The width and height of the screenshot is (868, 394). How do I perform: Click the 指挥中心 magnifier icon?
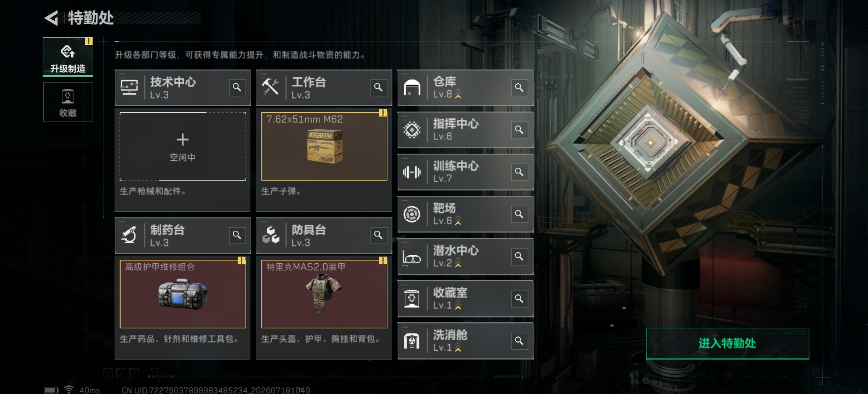coord(519,129)
